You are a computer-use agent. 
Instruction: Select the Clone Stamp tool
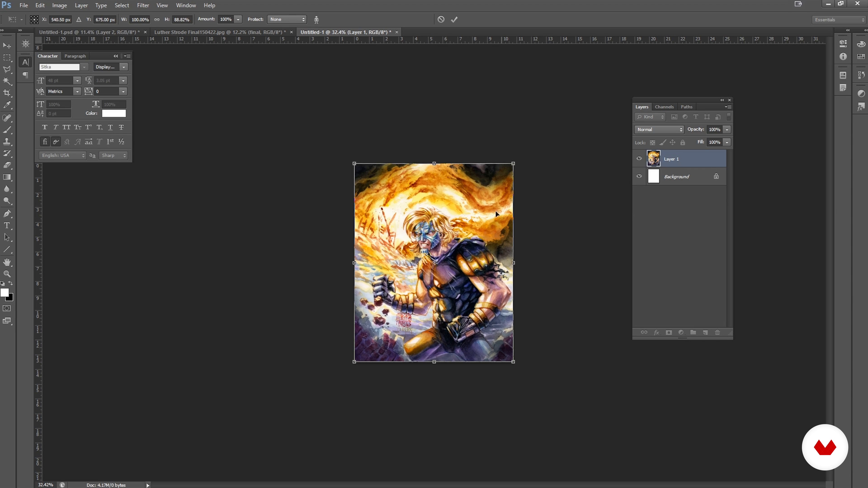pyautogui.click(x=7, y=141)
